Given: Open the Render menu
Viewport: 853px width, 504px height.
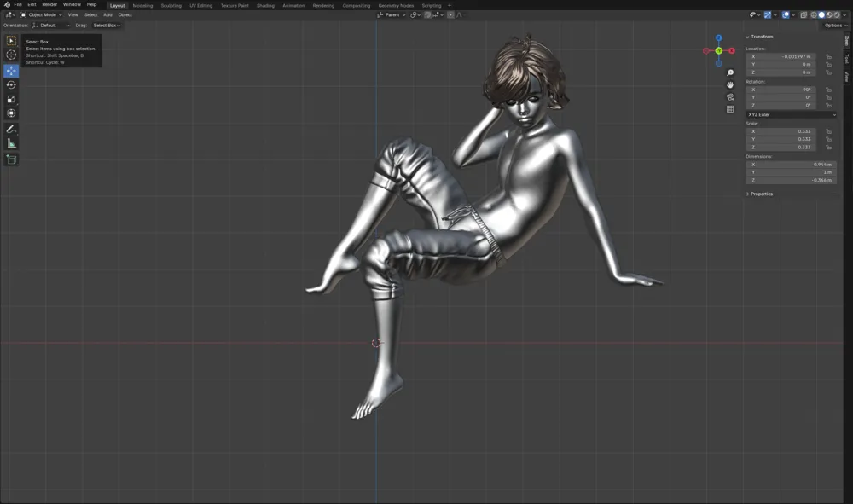Looking at the screenshot, I should [x=49, y=4].
